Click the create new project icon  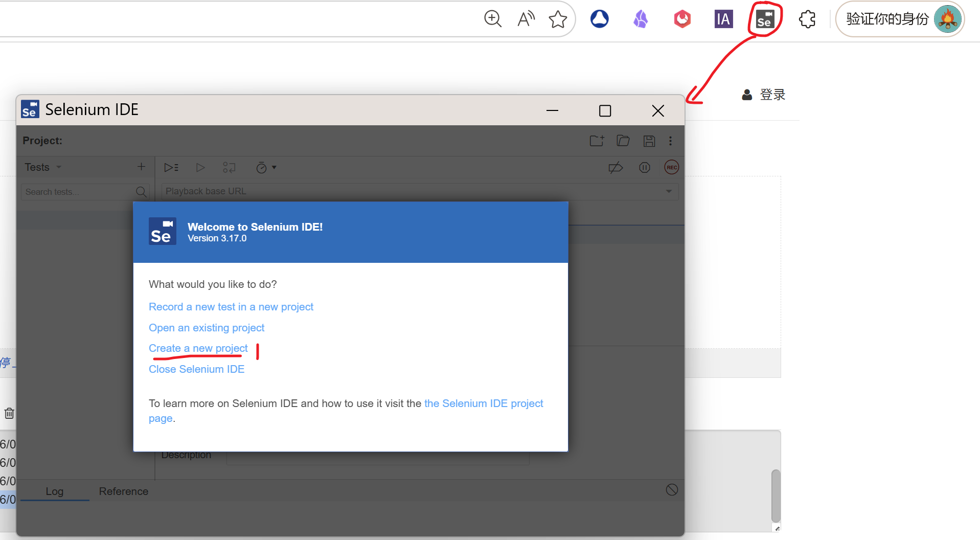click(x=597, y=141)
